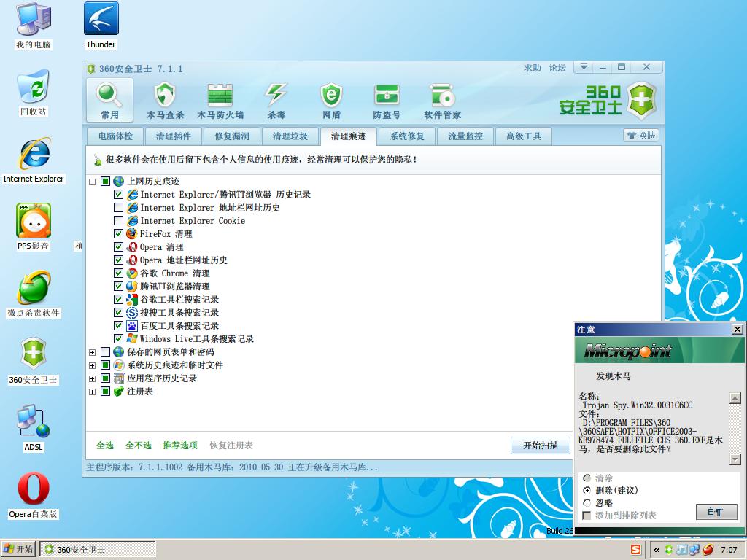This screenshot has height=560, width=747.
Task: Uncheck the FireFox 清理 checkbox
Action: (119, 234)
